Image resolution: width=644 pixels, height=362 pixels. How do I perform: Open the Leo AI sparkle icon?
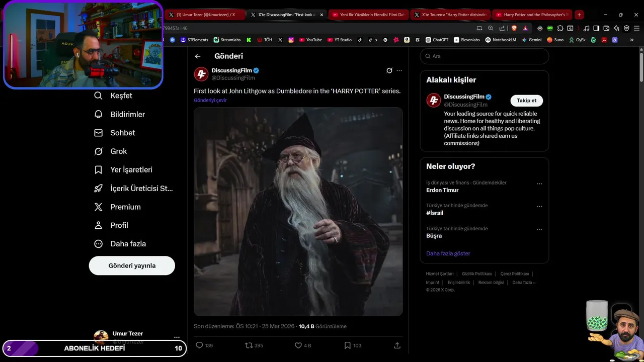coord(616,28)
